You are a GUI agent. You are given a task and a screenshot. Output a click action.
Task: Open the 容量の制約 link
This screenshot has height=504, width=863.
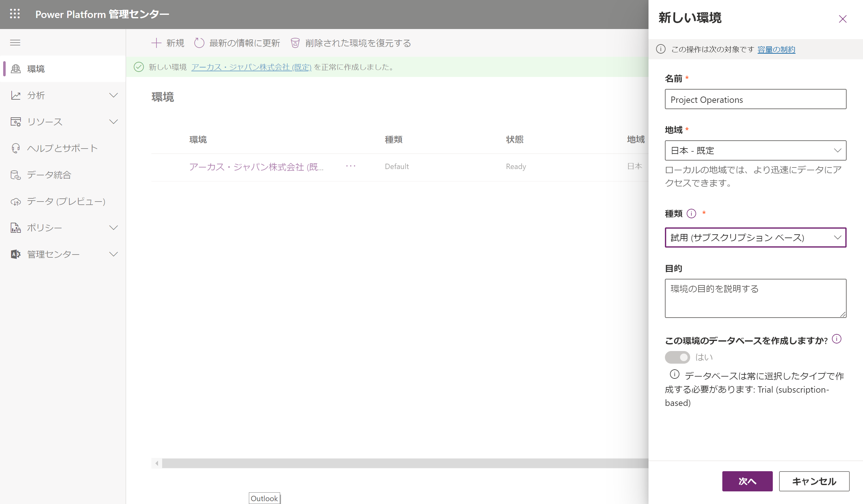point(776,49)
